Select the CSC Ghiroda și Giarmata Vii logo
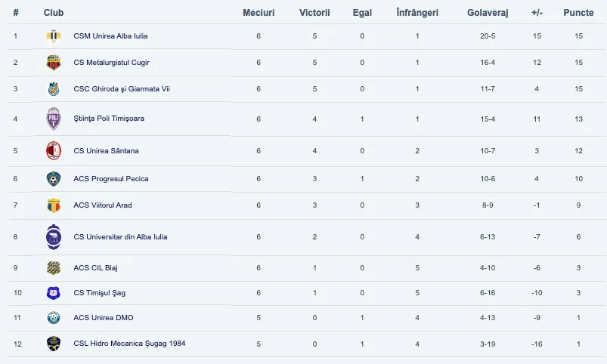The image size is (607, 364). 54,89
